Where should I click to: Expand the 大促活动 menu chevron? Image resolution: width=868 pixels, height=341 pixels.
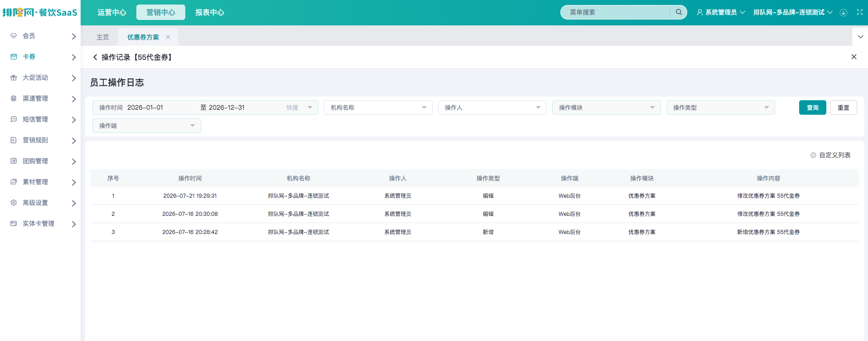[x=74, y=78]
